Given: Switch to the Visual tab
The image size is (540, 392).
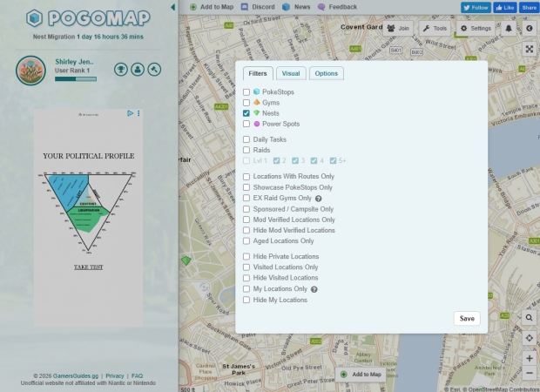Looking at the screenshot, I should click(291, 73).
